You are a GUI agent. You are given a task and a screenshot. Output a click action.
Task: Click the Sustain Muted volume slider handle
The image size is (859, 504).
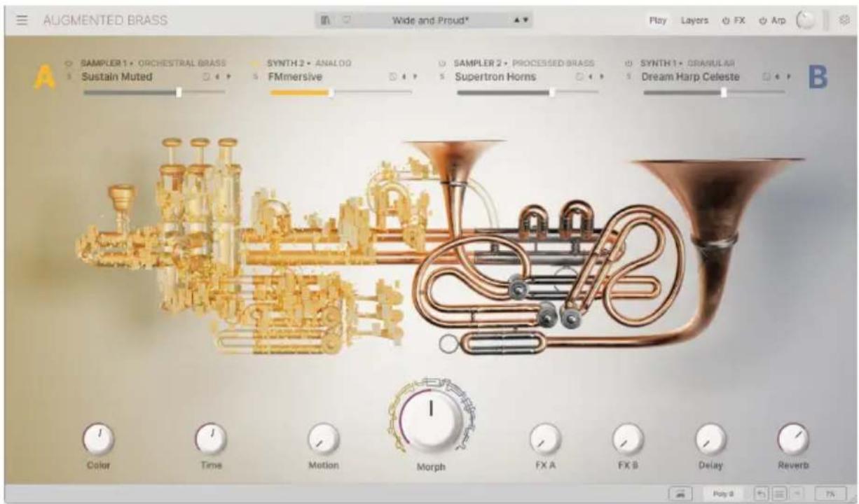click(x=179, y=92)
